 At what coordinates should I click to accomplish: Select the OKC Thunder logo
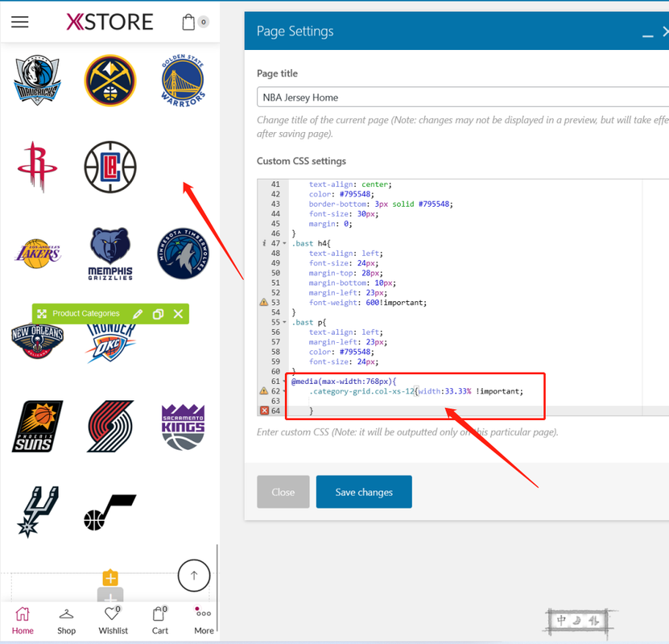coord(110,342)
